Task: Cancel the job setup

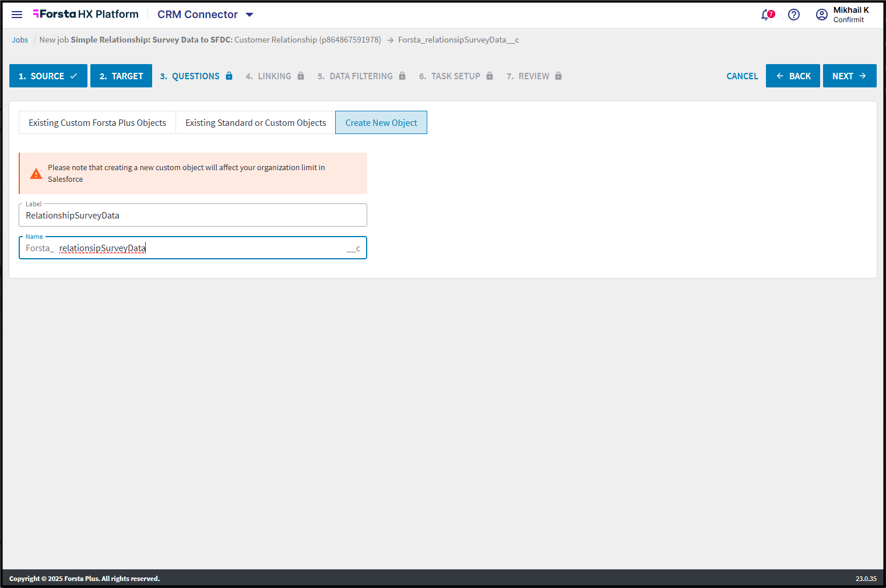Action: [x=742, y=76]
